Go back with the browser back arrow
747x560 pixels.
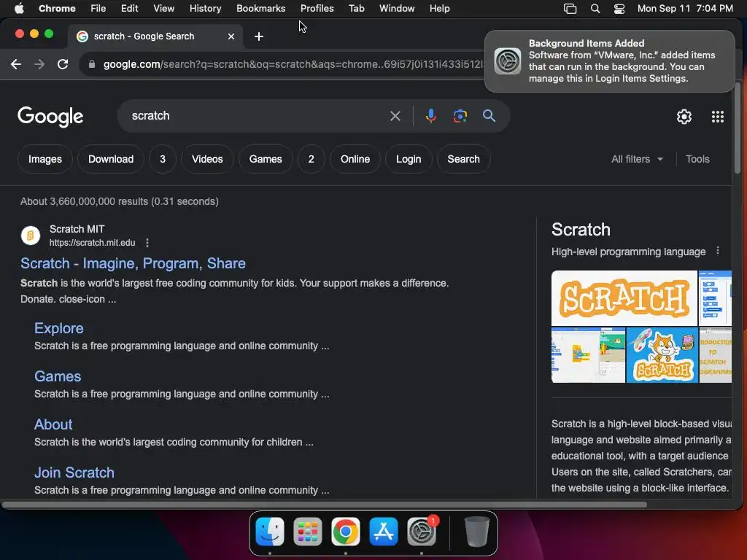pyautogui.click(x=16, y=64)
